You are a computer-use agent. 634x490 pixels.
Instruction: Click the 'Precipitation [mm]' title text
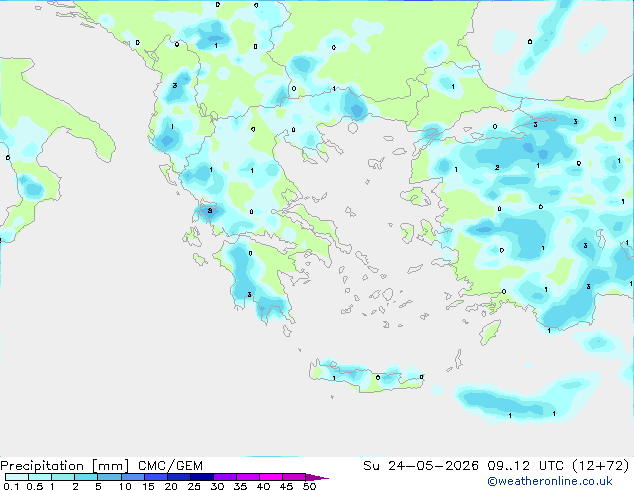pos(65,466)
